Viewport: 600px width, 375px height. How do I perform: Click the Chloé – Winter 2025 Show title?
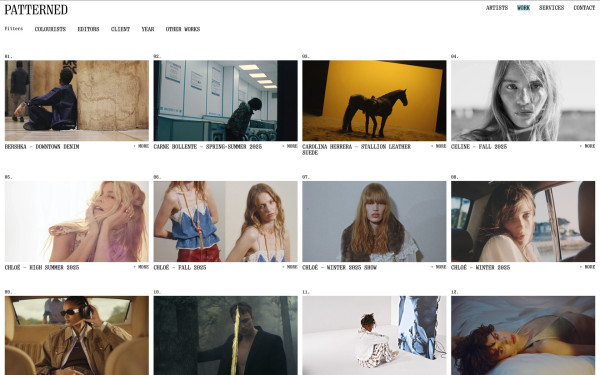339,267
